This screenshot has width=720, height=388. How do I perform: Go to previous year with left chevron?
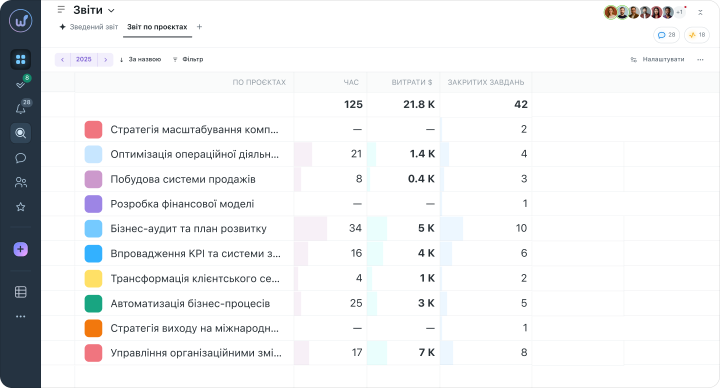(62, 60)
